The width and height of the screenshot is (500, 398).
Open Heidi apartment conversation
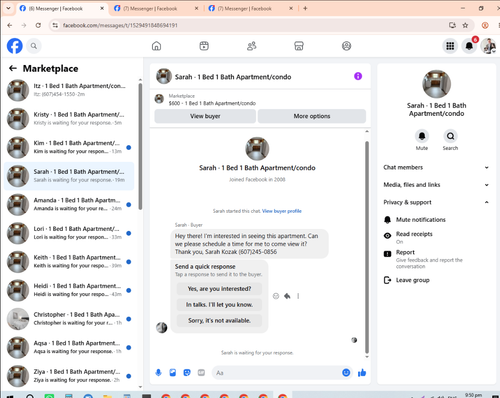(69, 290)
